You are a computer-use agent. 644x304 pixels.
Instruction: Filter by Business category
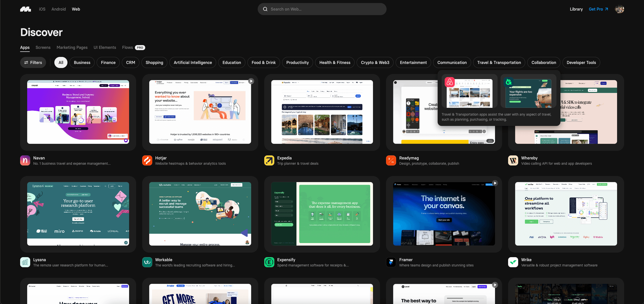pyautogui.click(x=82, y=62)
